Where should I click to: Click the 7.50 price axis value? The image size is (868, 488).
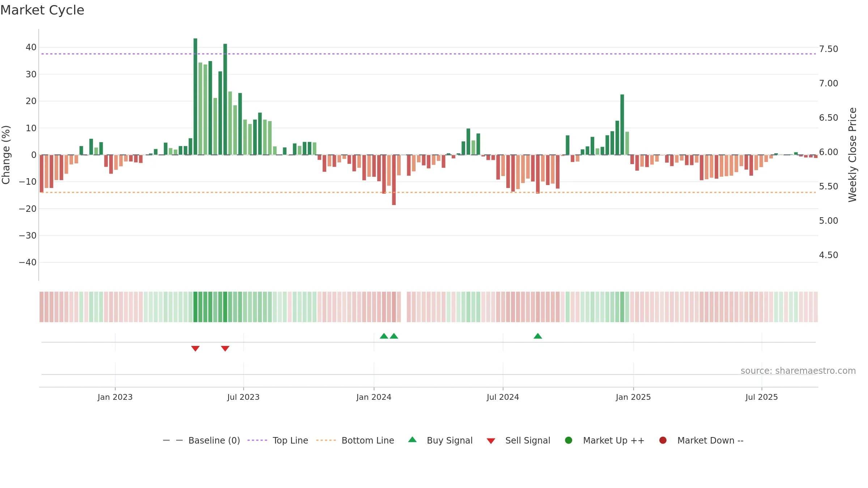(829, 49)
